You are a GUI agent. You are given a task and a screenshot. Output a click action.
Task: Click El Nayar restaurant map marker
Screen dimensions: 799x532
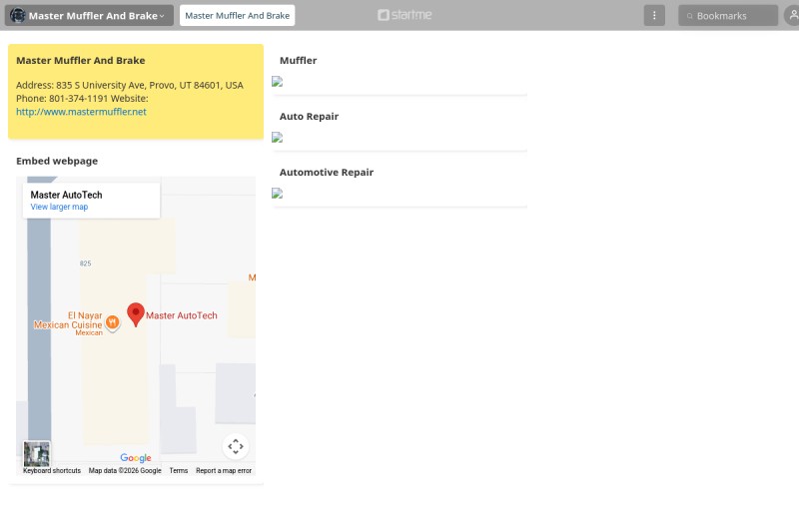click(113, 322)
